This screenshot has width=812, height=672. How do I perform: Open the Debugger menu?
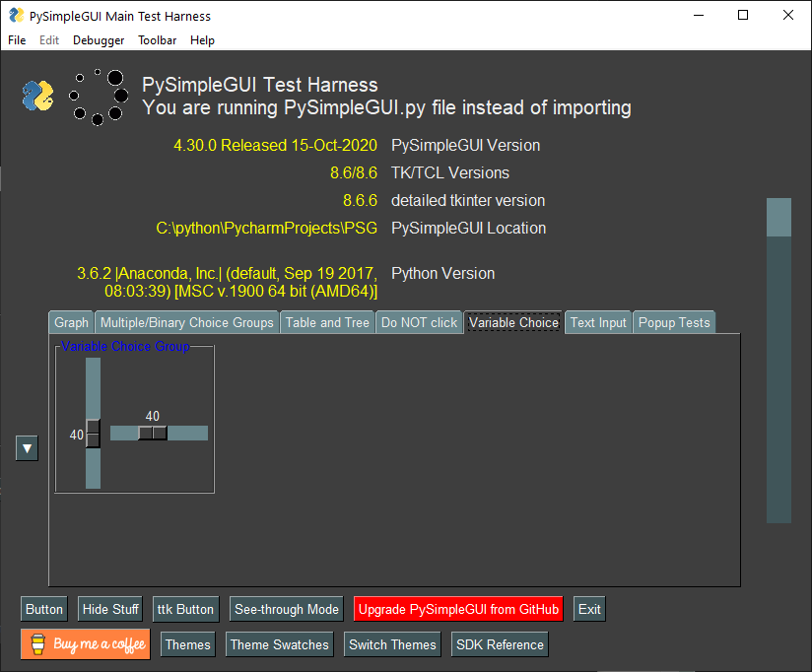coord(99,40)
